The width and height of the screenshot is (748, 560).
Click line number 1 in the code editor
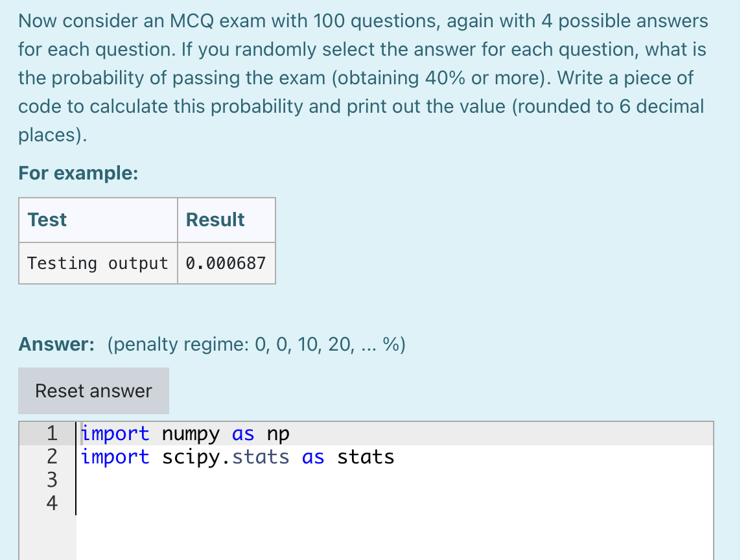(51, 433)
